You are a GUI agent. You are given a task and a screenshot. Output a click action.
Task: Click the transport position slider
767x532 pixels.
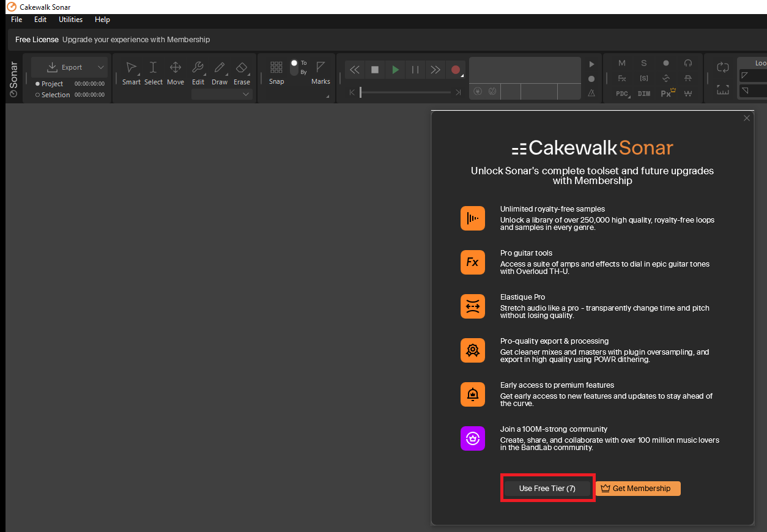405,92
